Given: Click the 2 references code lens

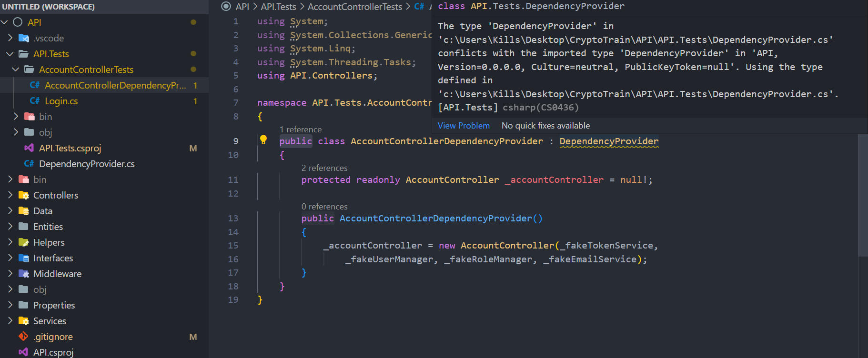Looking at the screenshot, I should coord(324,168).
